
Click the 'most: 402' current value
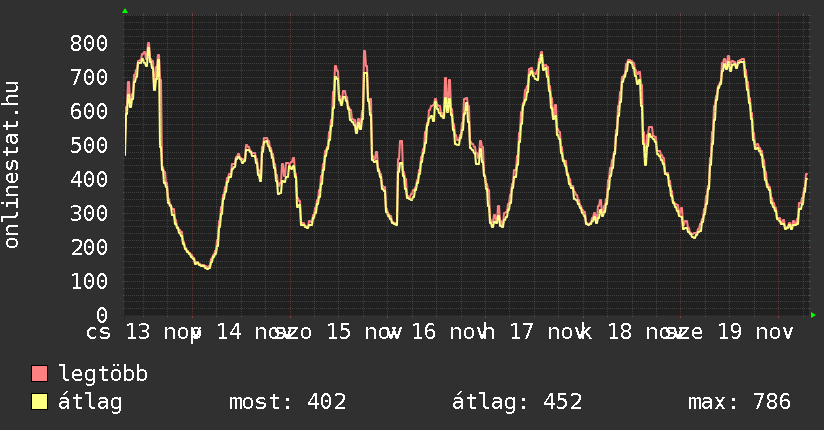(288, 402)
